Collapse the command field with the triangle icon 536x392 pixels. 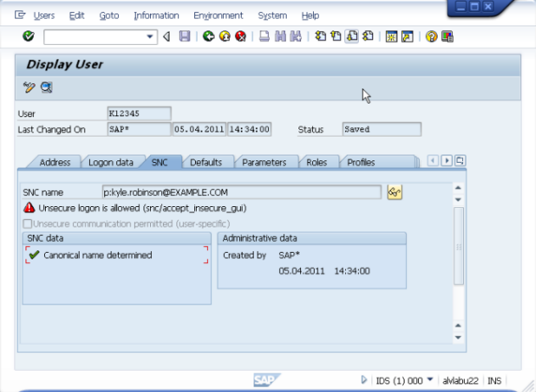click(x=166, y=36)
